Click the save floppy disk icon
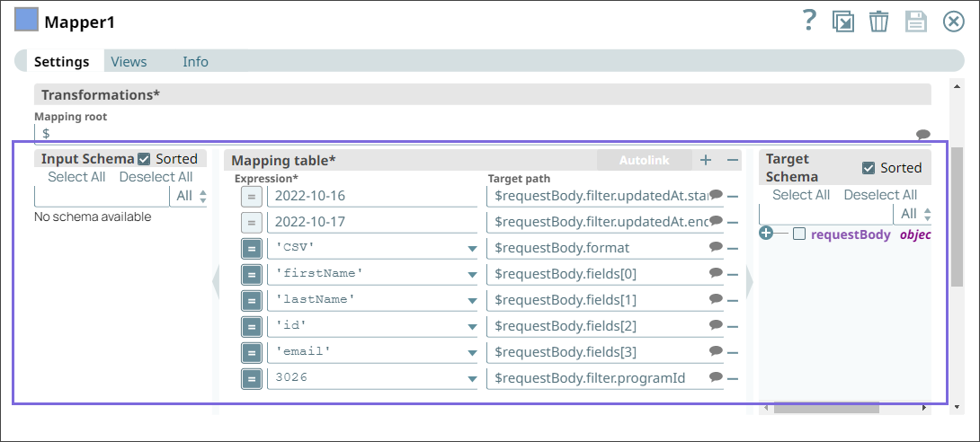Image resolution: width=980 pixels, height=442 pixels. [915, 22]
